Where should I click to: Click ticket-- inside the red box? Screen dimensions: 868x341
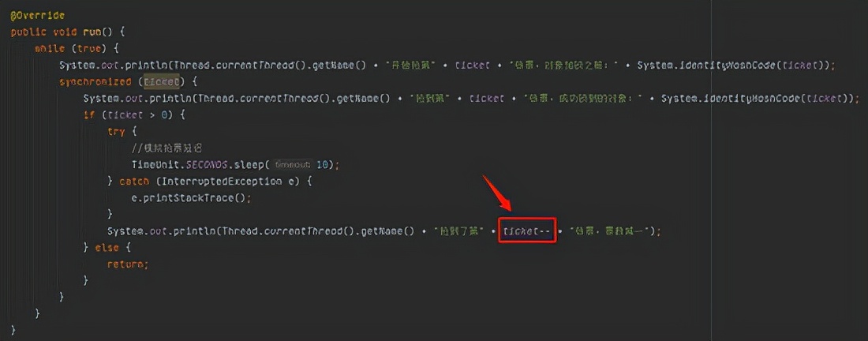click(527, 231)
